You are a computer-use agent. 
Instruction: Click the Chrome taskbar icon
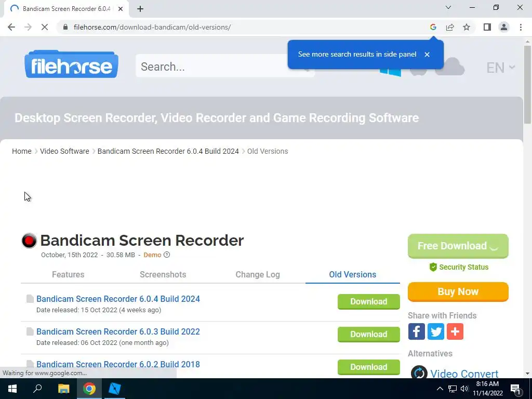89,389
